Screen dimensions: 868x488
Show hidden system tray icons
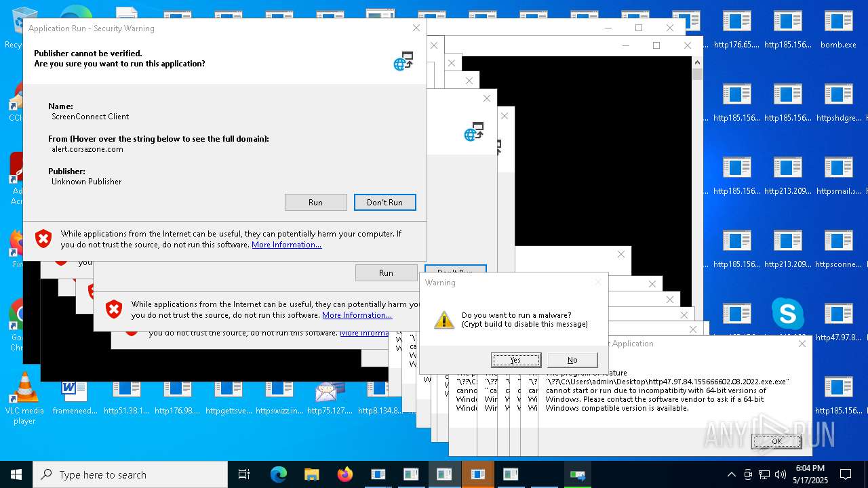[x=731, y=474]
